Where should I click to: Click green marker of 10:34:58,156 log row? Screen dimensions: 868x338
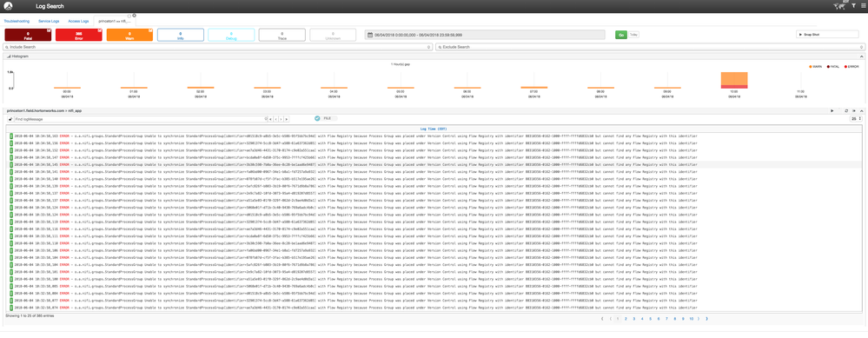10,142
